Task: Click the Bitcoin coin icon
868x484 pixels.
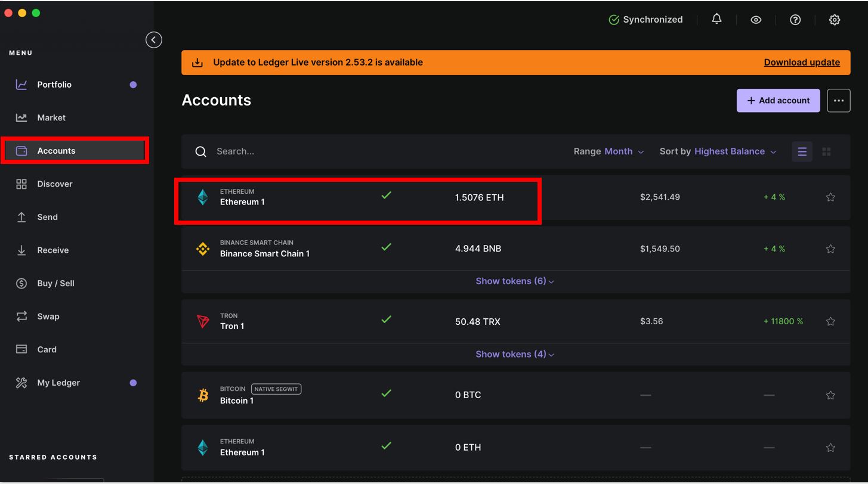Action: (x=203, y=395)
